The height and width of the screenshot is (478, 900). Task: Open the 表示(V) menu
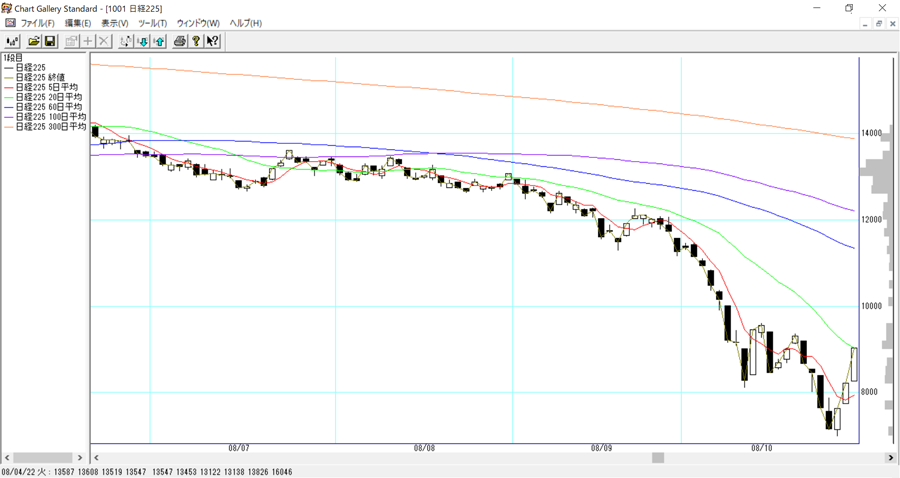tap(114, 23)
